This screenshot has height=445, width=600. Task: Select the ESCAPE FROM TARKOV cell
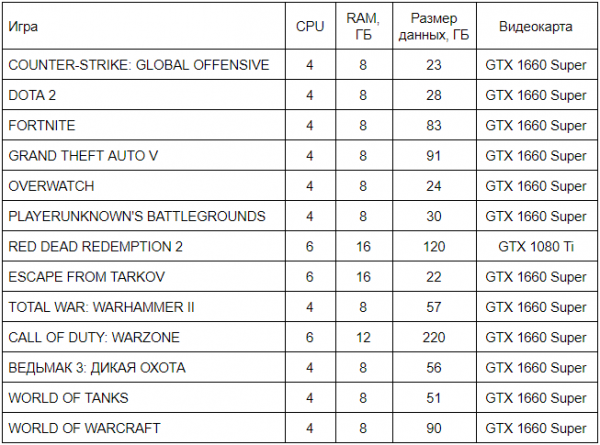point(80,277)
